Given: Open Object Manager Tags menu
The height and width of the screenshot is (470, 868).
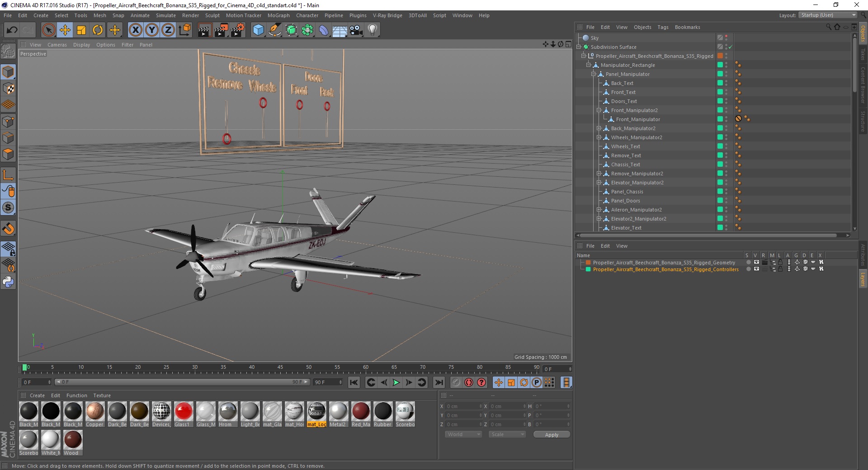Looking at the screenshot, I should (x=663, y=27).
